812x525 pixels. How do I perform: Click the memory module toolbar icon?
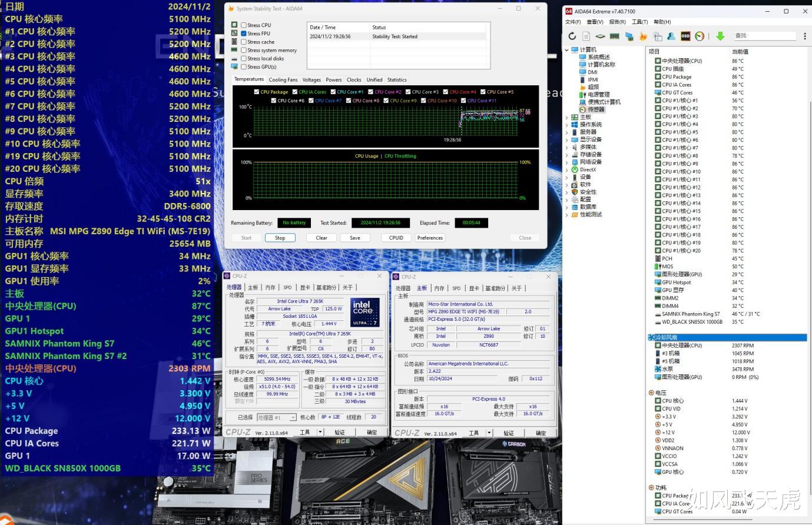(x=614, y=36)
